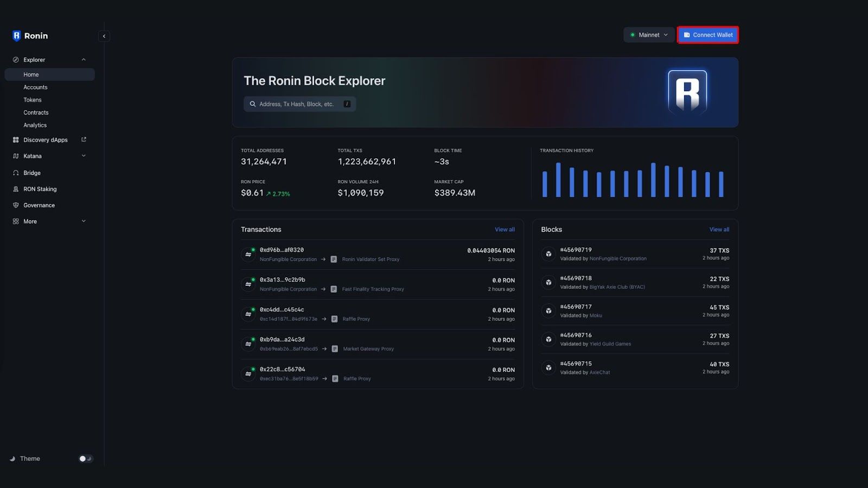The width and height of the screenshot is (868, 488).
Task: Click the first bar in Transaction History chart
Action: point(545,184)
